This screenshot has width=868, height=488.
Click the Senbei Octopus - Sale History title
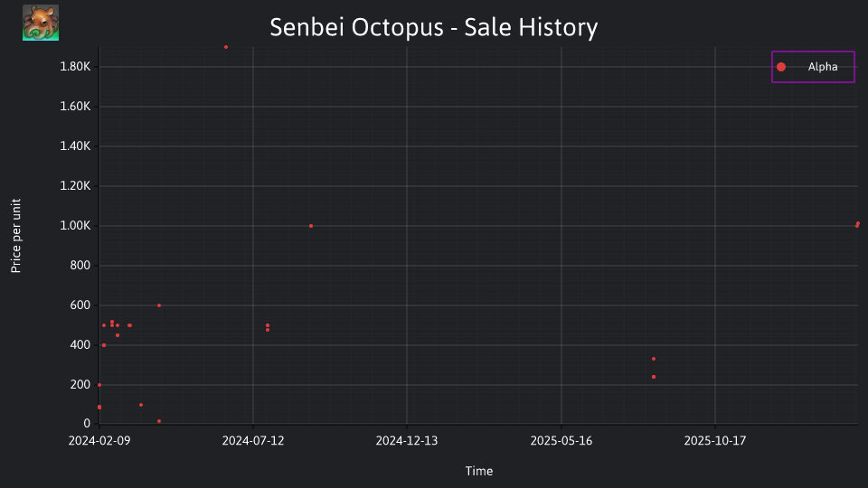coord(434,27)
